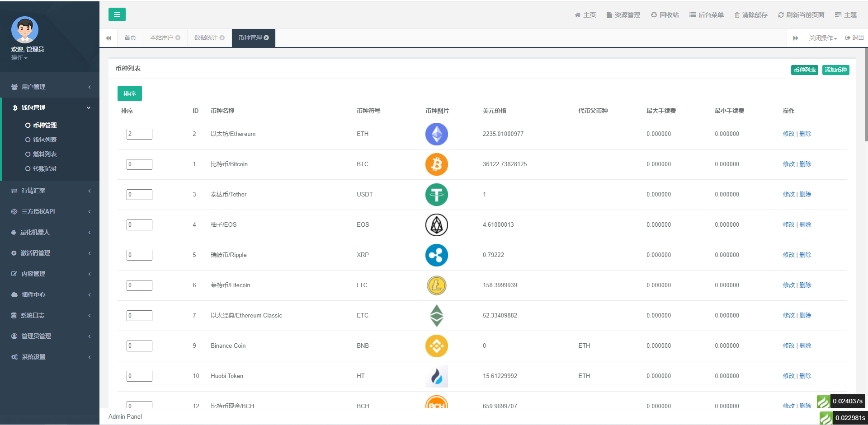Close the 币种管理 tab with its X icon
The width and height of the screenshot is (868, 425).
266,38
